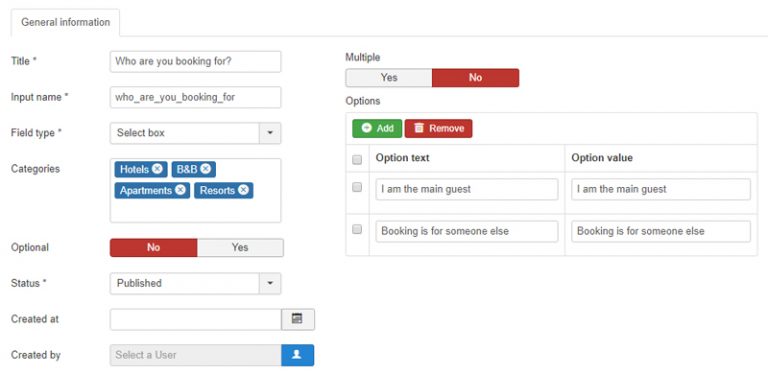
Task: Open the Field type dropdown arrow
Action: click(270, 133)
